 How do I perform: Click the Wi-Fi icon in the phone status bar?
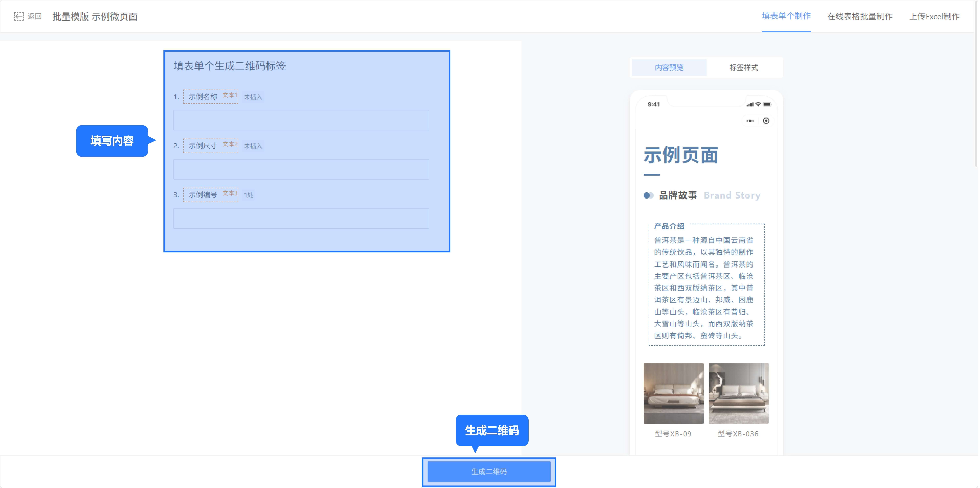coord(758,104)
